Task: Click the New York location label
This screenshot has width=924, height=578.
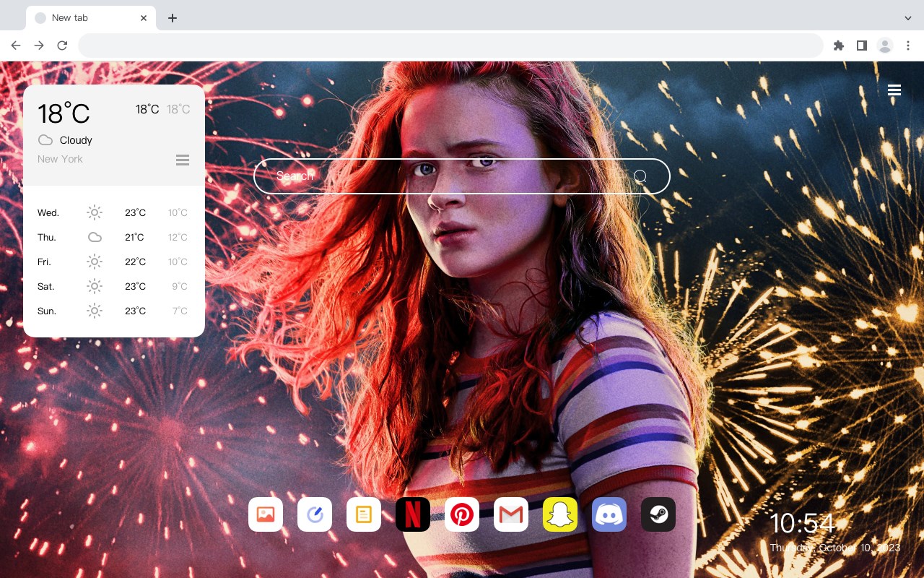Action: (60, 159)
